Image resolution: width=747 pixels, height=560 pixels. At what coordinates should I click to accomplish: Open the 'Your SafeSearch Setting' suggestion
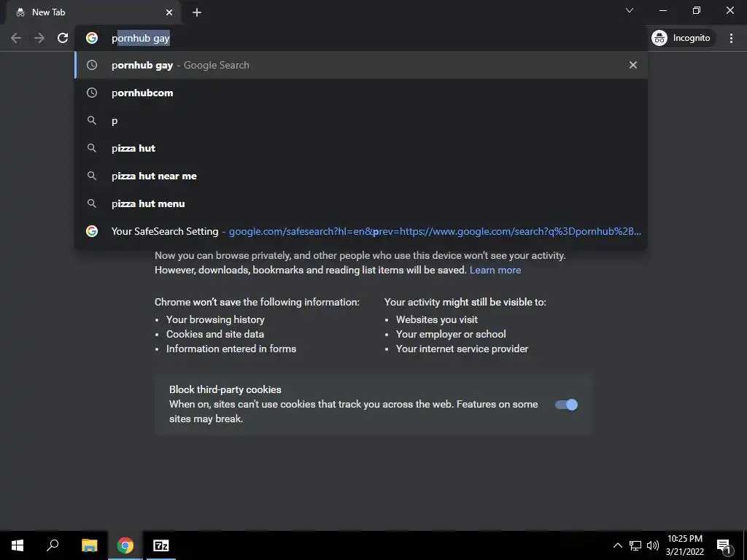click(361, 231)
